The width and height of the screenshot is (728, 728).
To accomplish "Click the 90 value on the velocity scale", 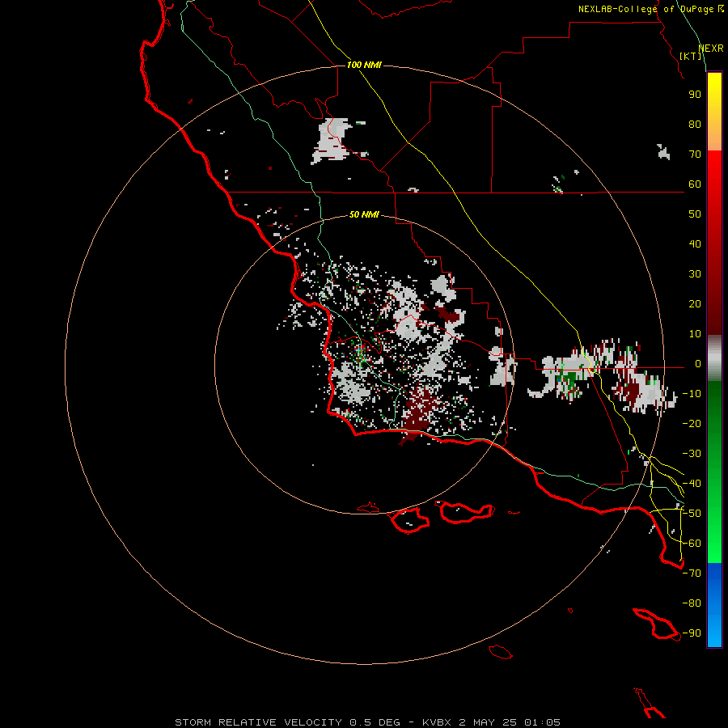I will [x=695, y=95].
